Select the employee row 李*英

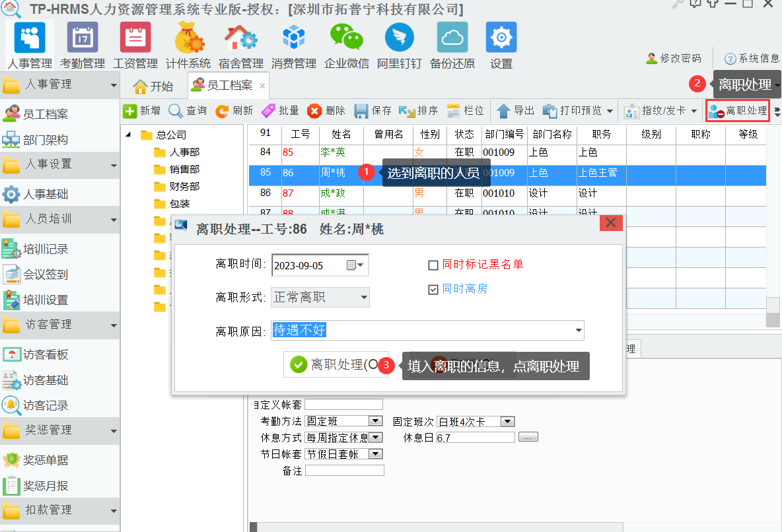pos(333,152)
